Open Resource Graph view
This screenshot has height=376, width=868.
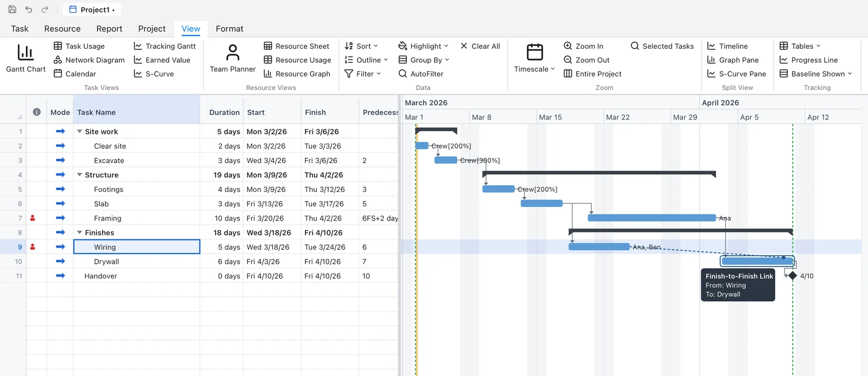click(x=297, y=74)
